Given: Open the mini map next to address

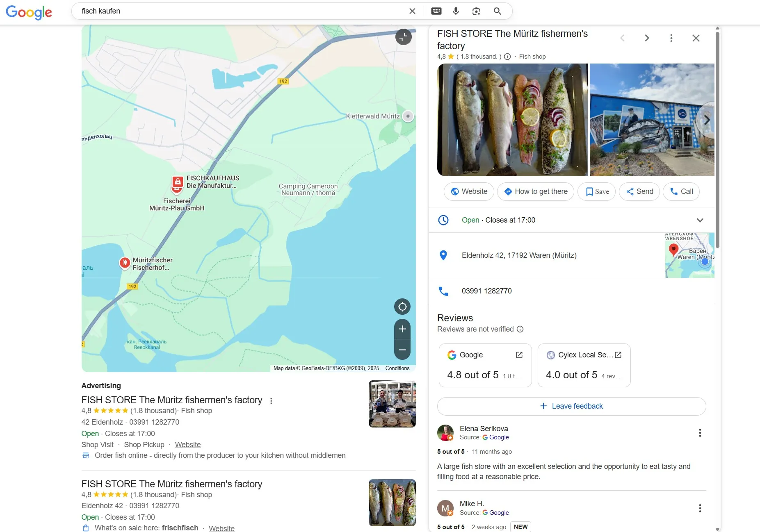Looking at the screenshot, I should 690,255.
